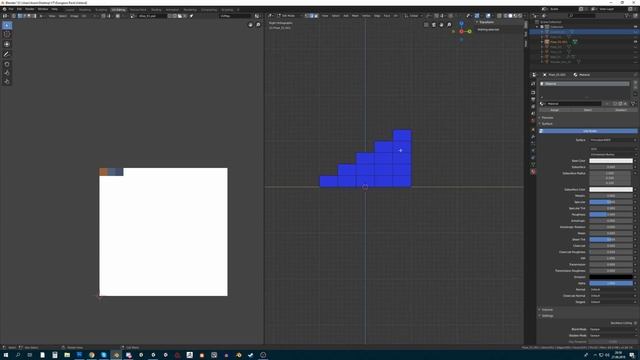The width and height of the screenshot is (640, 360).
Task: Click the Base Color swatch
Action: click(x=611, y=161)
